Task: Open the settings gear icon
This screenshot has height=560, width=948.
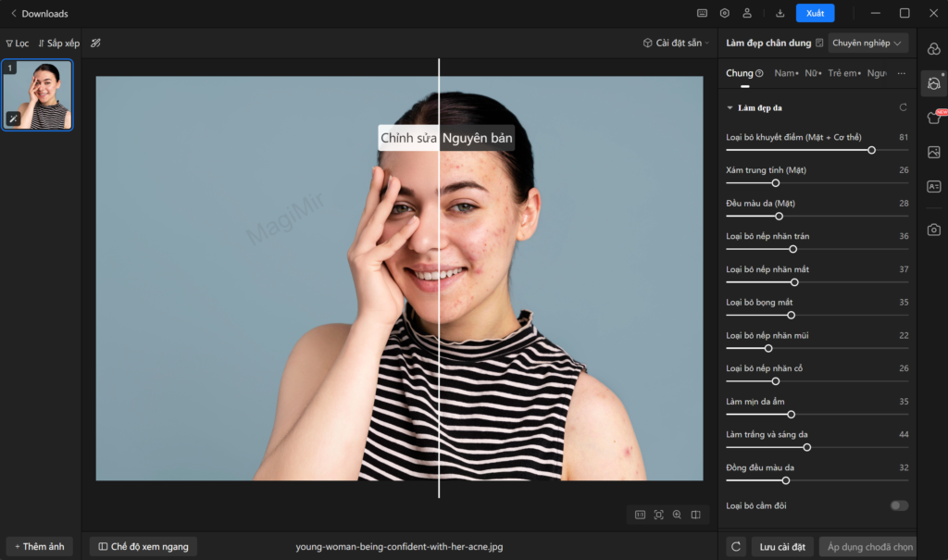Action: click(x=725, y=13)
